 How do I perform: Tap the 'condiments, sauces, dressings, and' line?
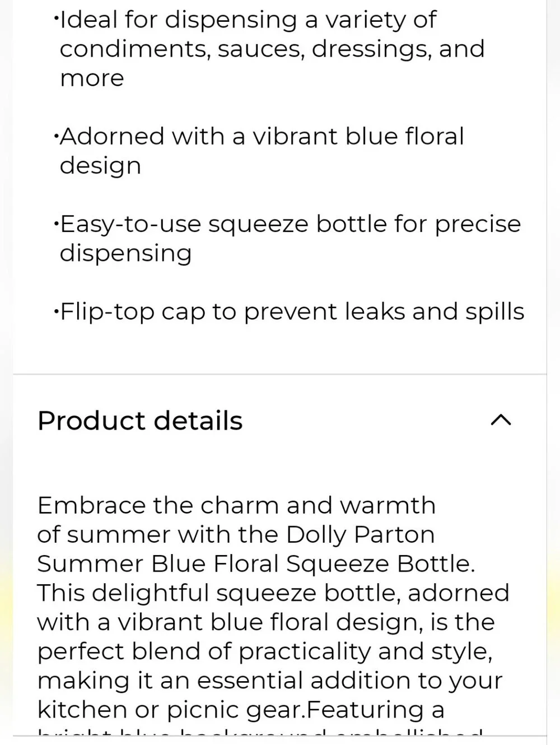(x=272, y=49)
